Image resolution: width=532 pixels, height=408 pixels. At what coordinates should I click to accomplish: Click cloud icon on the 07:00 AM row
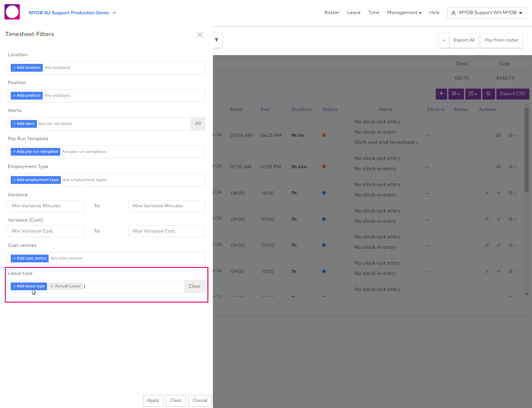[x=499, y=135]
